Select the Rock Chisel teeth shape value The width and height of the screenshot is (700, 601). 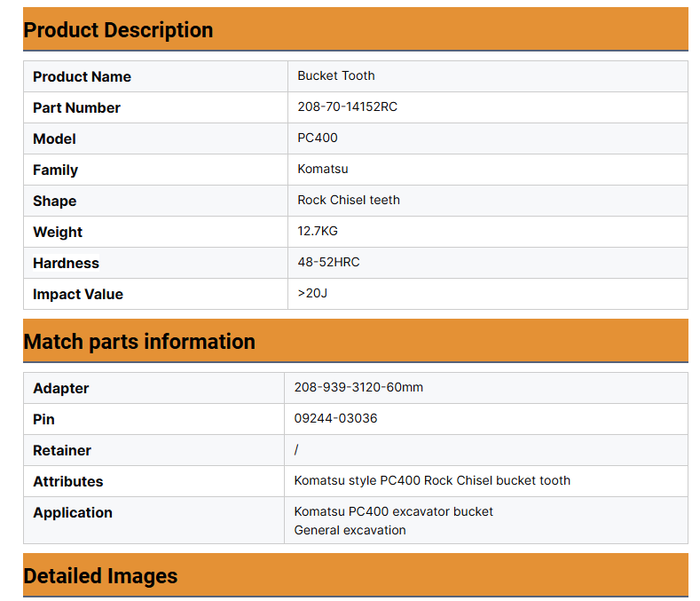[349, 201]
